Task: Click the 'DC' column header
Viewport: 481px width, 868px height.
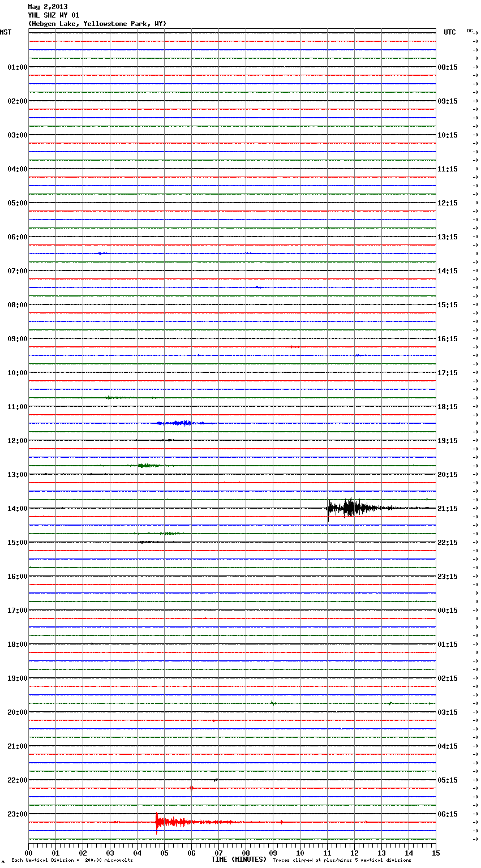Action: pos(470,31)
